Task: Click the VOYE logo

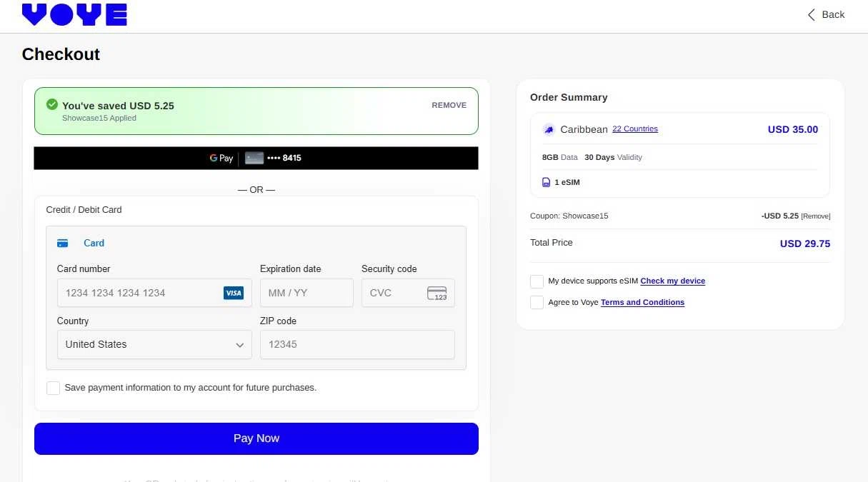Action: point(74,14)
